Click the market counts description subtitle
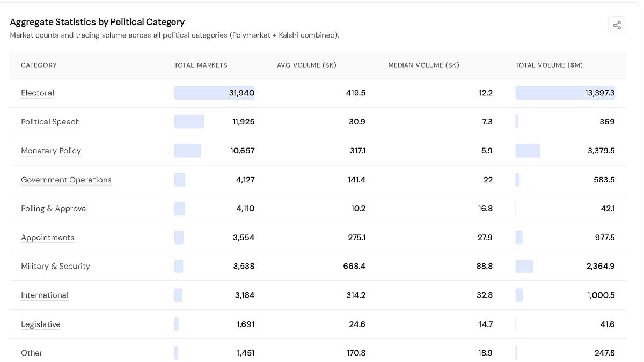Viewport: 644px width, 362px height. point(174,35)
